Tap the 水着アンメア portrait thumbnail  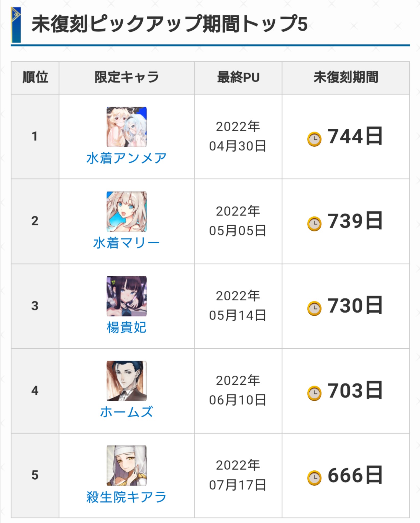click(126, 127)
